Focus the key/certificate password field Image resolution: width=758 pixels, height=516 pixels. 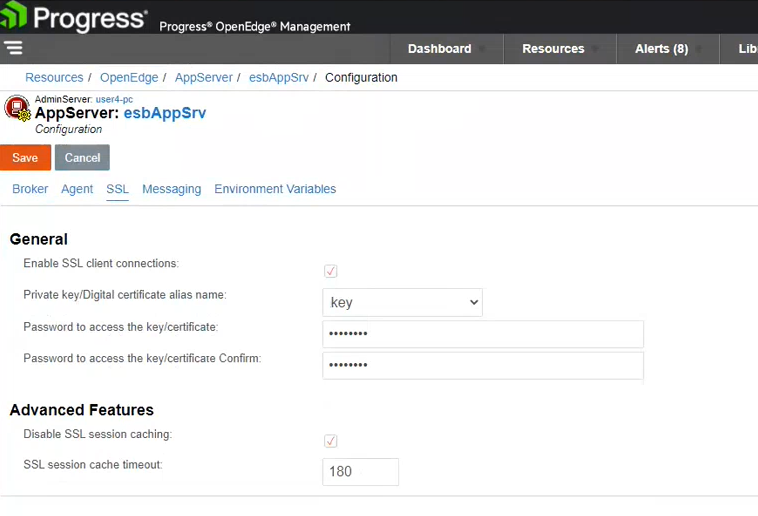tap(483, 334)
